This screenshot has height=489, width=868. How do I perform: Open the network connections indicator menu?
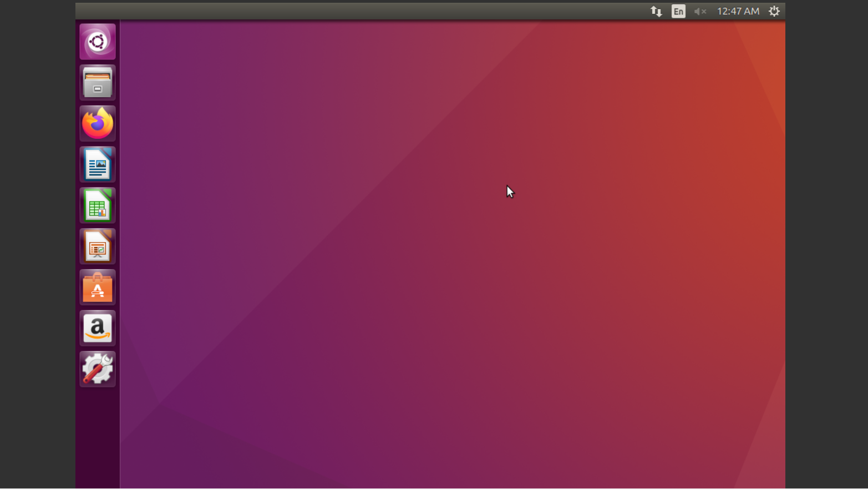(656, 11)
